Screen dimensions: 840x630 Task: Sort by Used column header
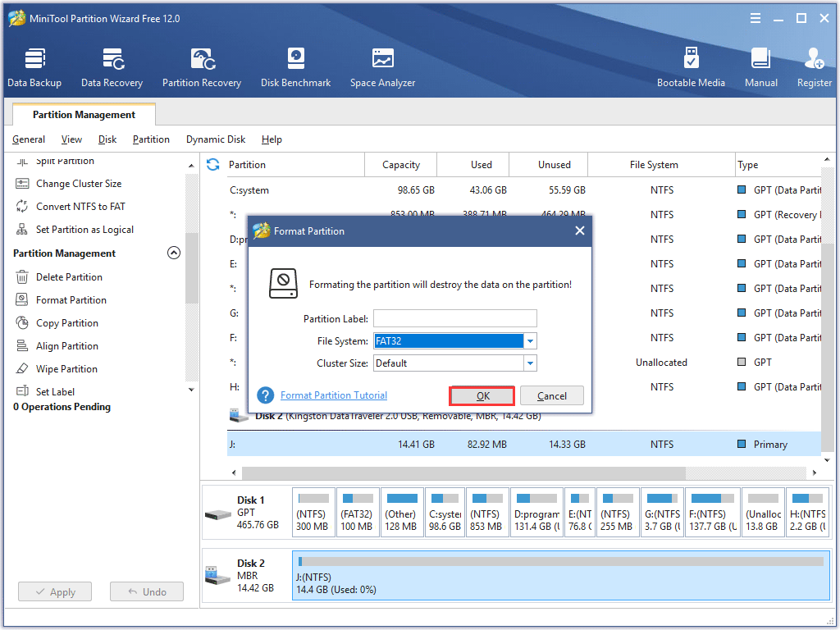pos(473,165)
